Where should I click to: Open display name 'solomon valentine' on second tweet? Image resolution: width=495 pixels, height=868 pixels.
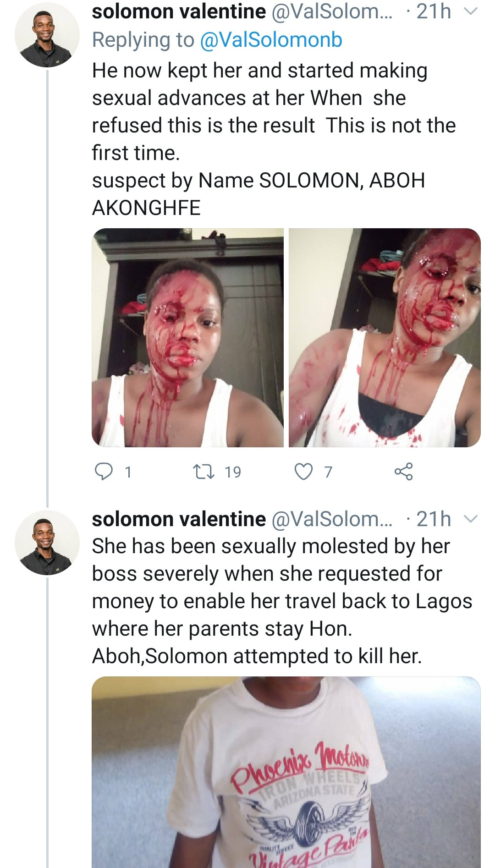[179, 519]
